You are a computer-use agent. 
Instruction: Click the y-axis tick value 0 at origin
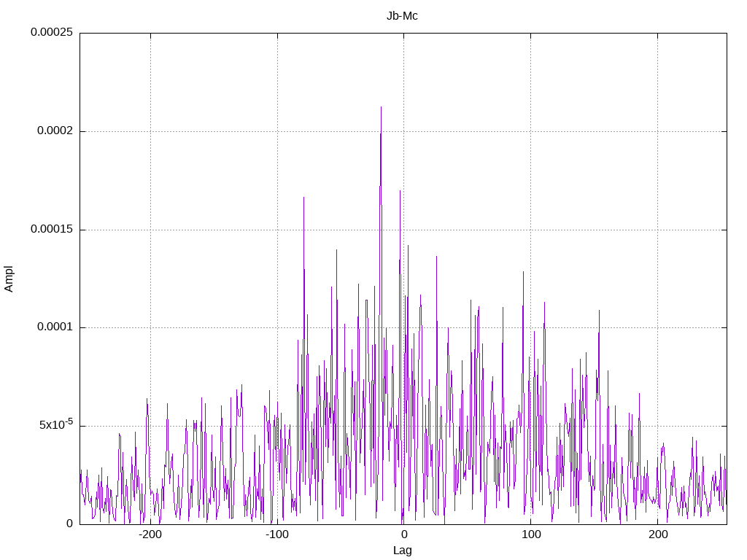click(69, 524)
